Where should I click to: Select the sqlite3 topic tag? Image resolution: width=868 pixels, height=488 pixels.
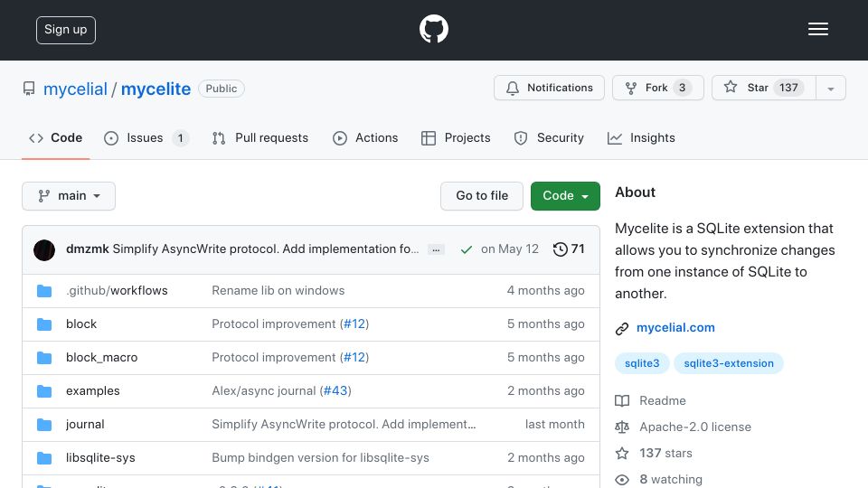click(x=642, y=363)
